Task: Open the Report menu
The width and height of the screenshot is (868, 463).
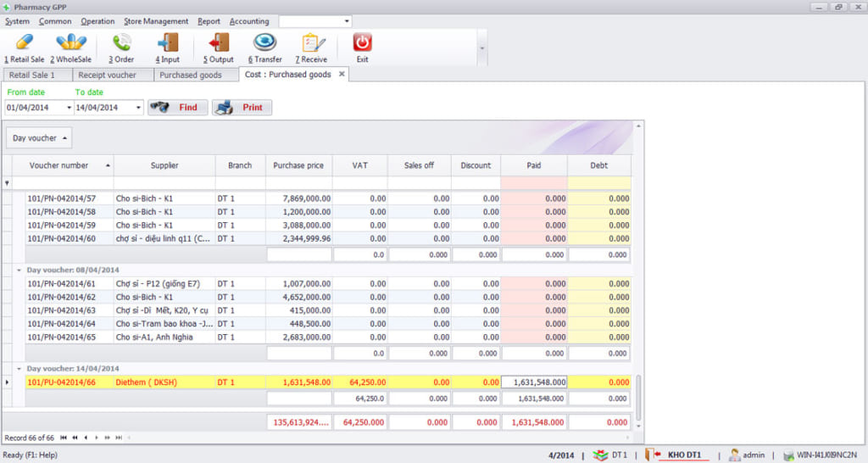Action: pos(209,21)
